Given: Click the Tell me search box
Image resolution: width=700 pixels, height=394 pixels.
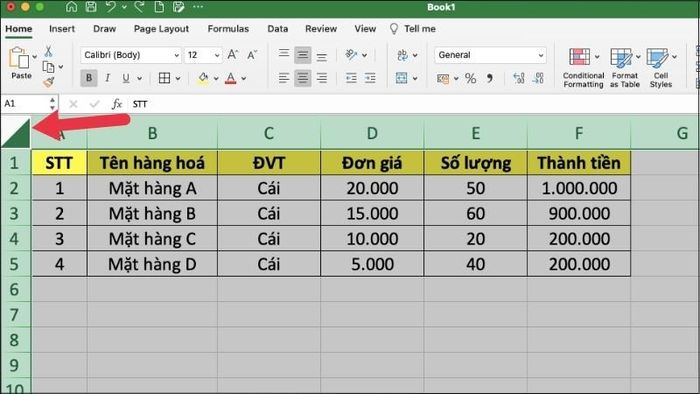Looking at the screenshot, I should tap(412, 29).
